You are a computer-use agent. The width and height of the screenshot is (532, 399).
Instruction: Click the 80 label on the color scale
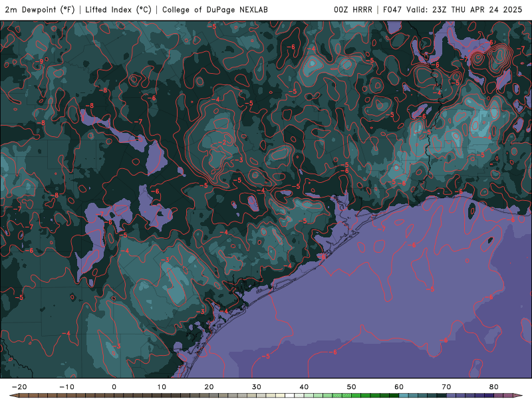pyautogui.click(x=494, y=387)
